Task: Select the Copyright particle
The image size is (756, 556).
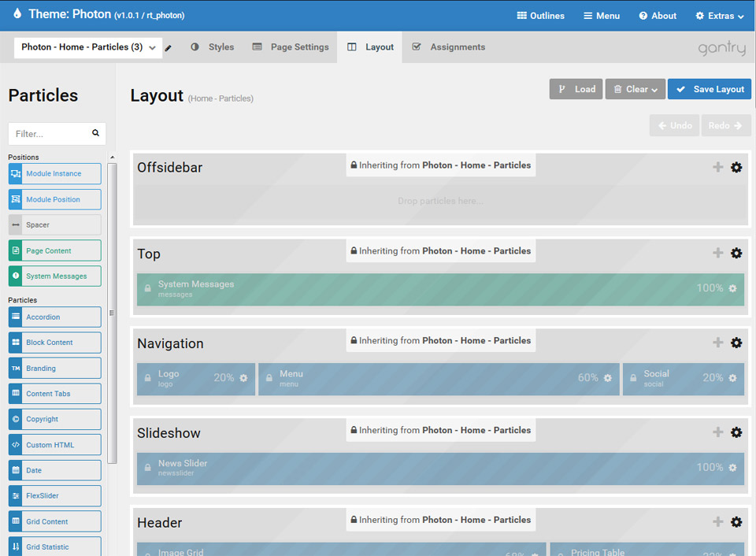Action: point(55,419)
